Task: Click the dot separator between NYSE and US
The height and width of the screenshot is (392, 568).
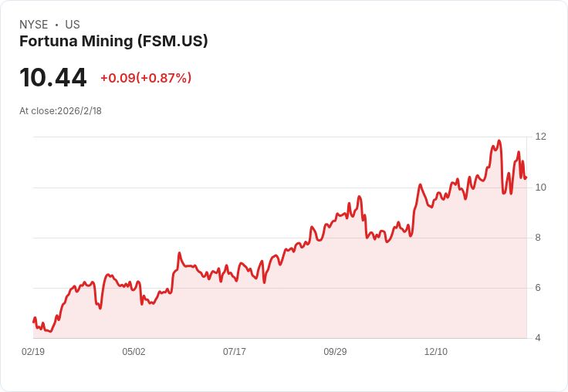Action: (x=56, y=25)
